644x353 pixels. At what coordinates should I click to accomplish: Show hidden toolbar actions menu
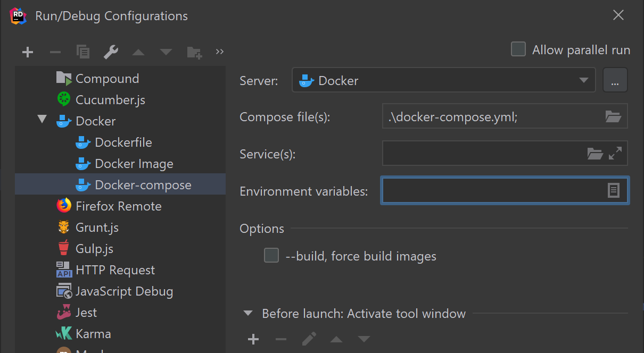click(219, 52)
